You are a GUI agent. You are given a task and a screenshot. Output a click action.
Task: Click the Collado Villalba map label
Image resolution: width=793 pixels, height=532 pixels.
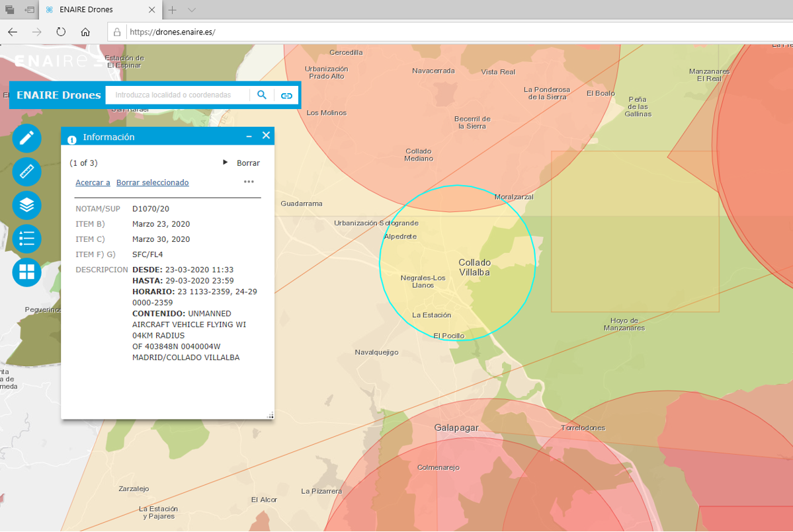pyautogui.click(x=474, y=267)
